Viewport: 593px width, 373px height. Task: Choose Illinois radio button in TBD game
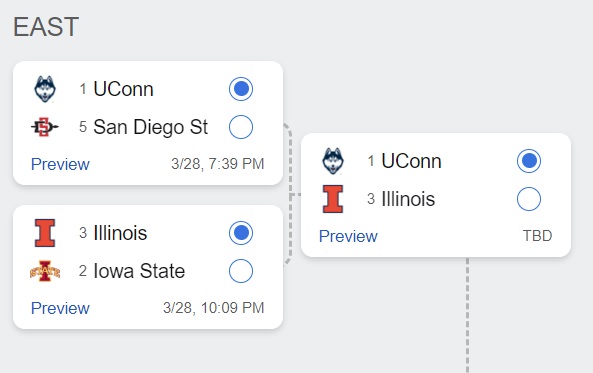coord(529,199)
